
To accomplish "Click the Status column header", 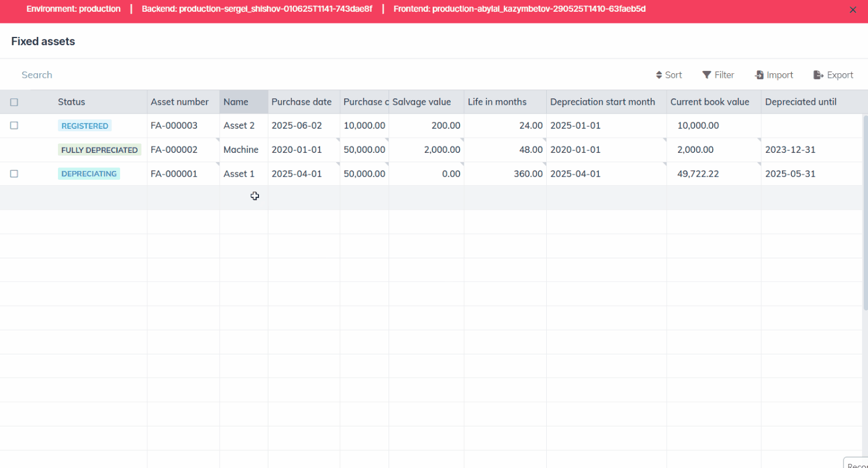I will coord(72,102).
